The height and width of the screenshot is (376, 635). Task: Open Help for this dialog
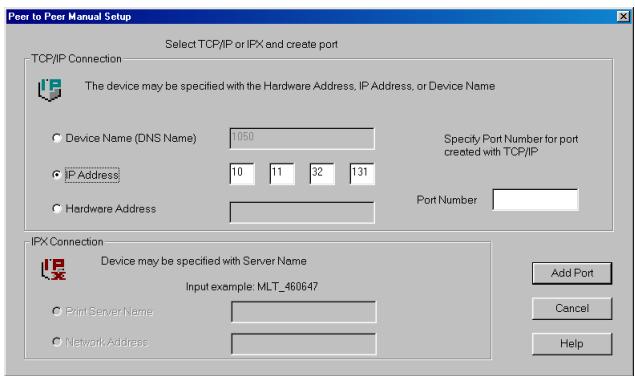(572, 344)
